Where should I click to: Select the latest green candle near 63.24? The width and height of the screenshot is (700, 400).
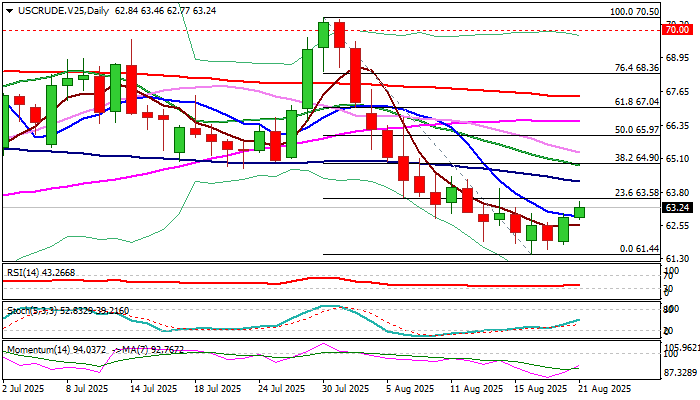(x=579, y=212)
